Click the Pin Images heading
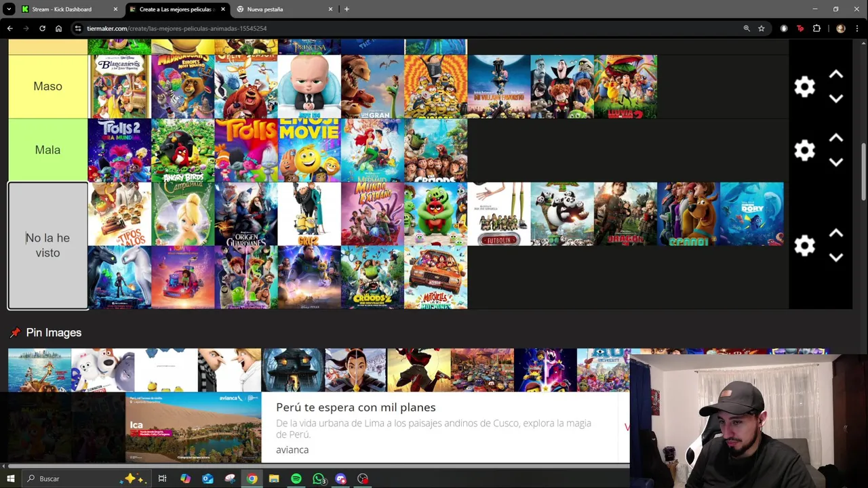 [x=54, y=333]
